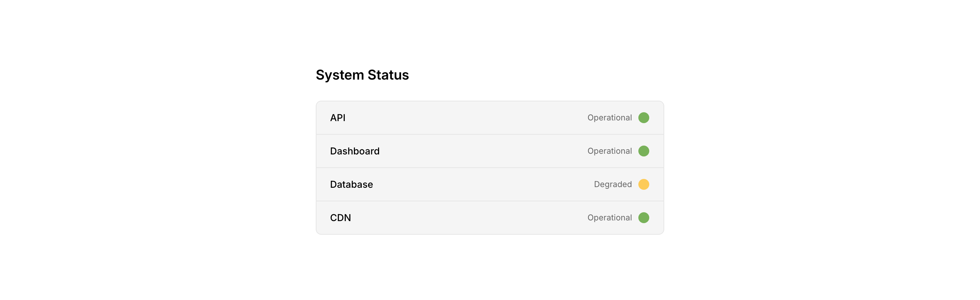980x300 pixels.
Task: Select the Dashboard service name
Action: coord(355,151)
